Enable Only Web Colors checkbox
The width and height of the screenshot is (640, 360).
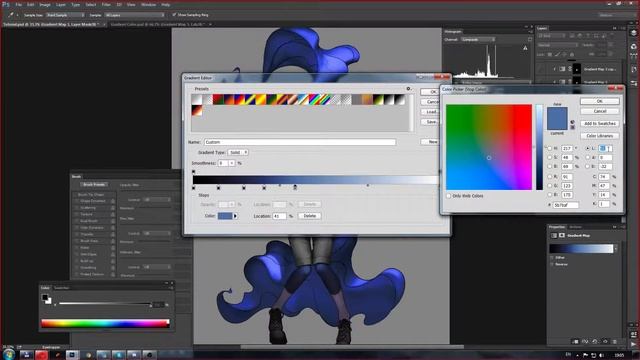coord(449,196)
